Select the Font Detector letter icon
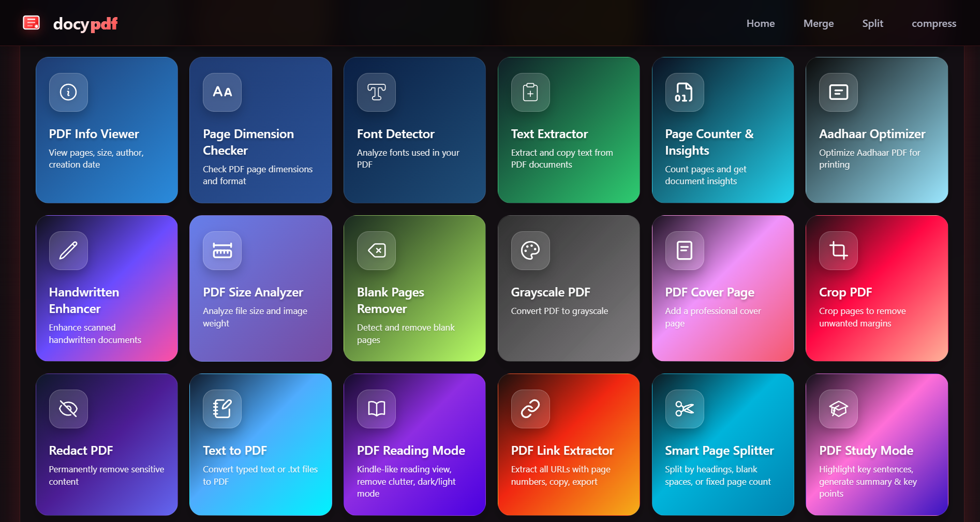 pos(376,92)
